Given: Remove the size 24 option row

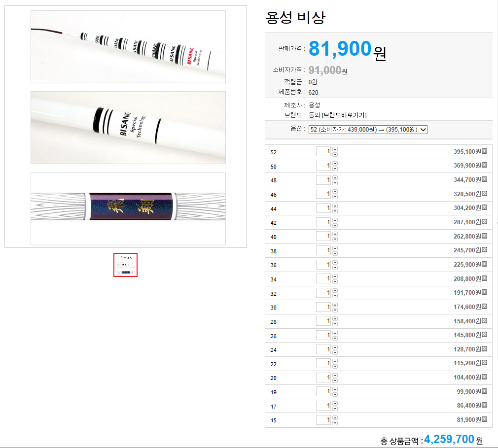Looking at the screenshot, I should (x=484, y=349).
